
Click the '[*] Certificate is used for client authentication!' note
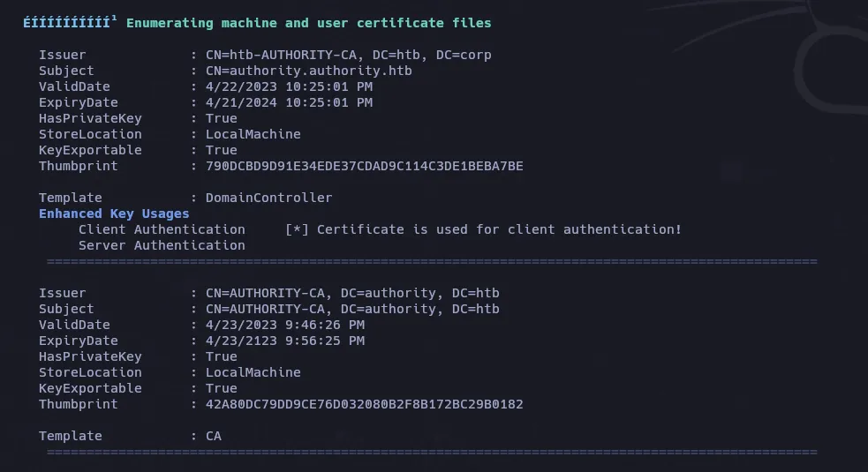tap(483, 229)
